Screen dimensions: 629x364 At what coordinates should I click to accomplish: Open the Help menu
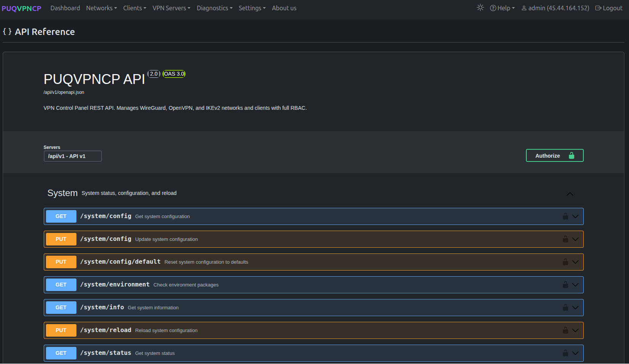(x=502, y=8)
